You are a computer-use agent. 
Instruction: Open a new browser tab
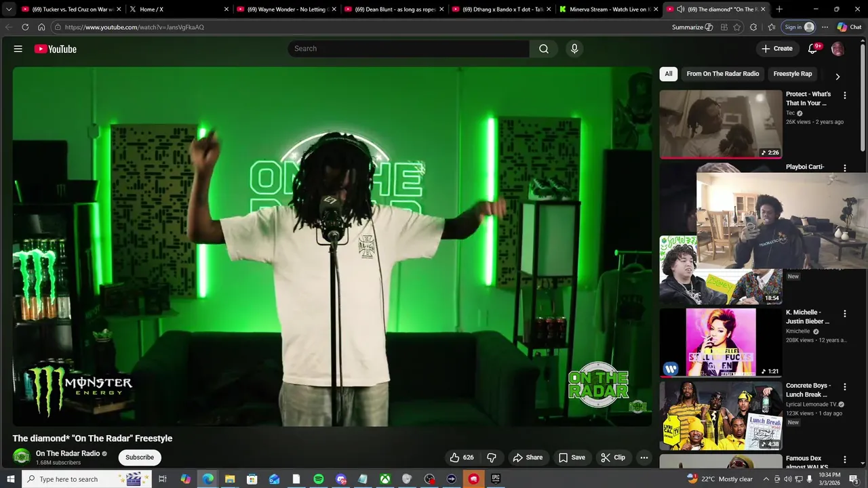coord(779,9)
